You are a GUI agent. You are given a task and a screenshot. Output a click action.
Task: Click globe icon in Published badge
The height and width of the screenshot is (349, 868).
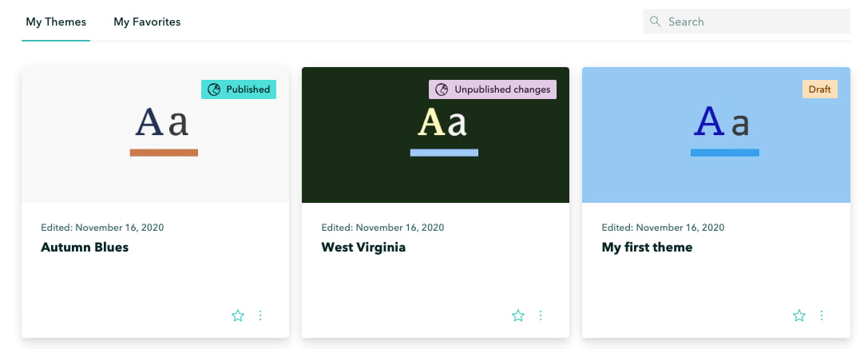pos(214,89)
